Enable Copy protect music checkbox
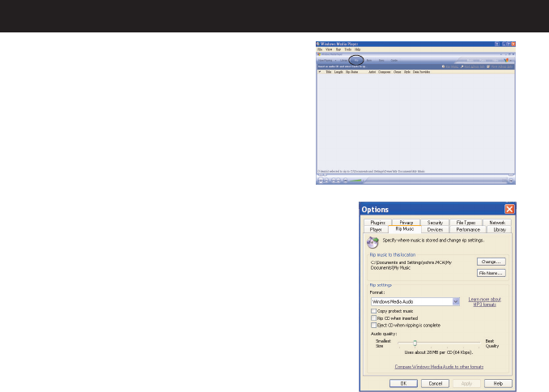Viewport: 549px width, 392px height. coord(373,311)
